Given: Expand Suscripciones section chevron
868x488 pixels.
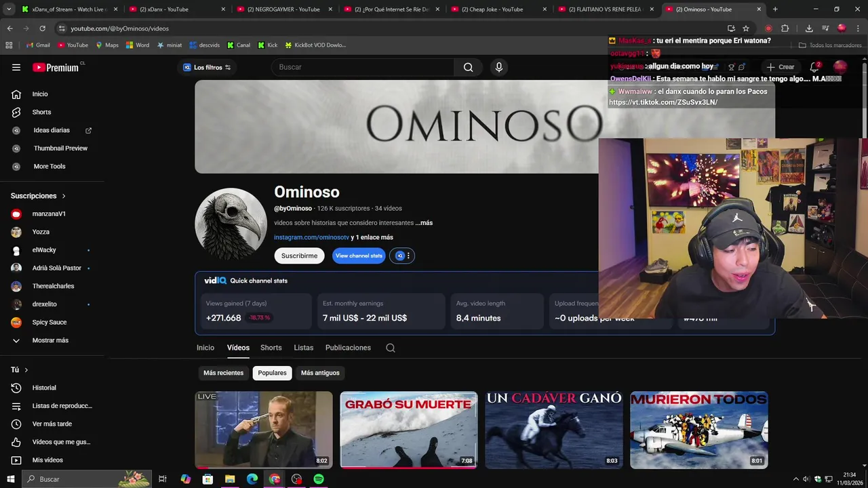Looking at the screenshot, I should coord(64,196).
